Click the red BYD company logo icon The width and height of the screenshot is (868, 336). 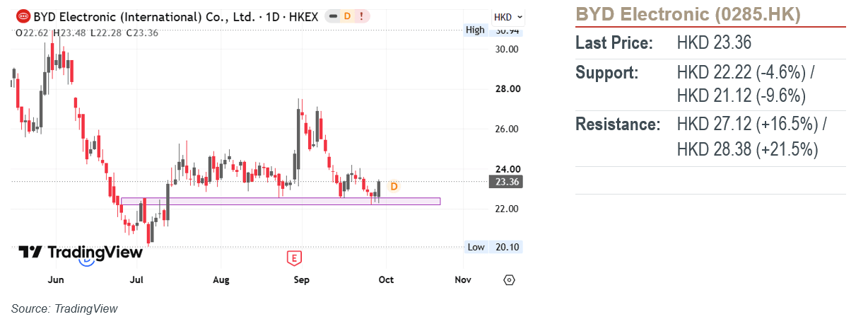point(23,16)
